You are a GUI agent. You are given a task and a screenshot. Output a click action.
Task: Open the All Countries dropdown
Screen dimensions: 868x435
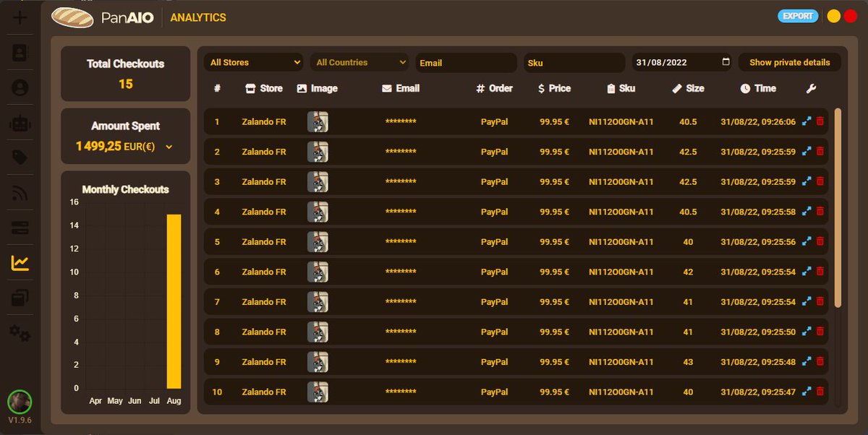pyautogui.click(x=359, y=62)
